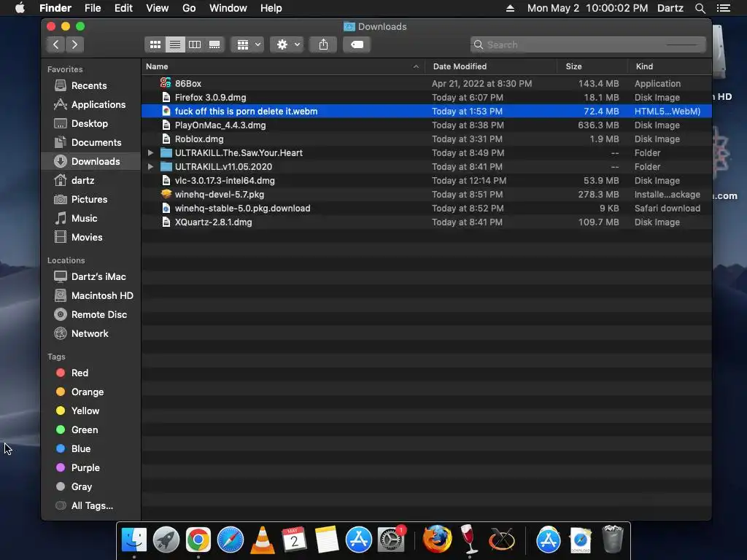This screenshot has width=747, height=560.
Task: Open the Window menu
Action: [228, 8]
